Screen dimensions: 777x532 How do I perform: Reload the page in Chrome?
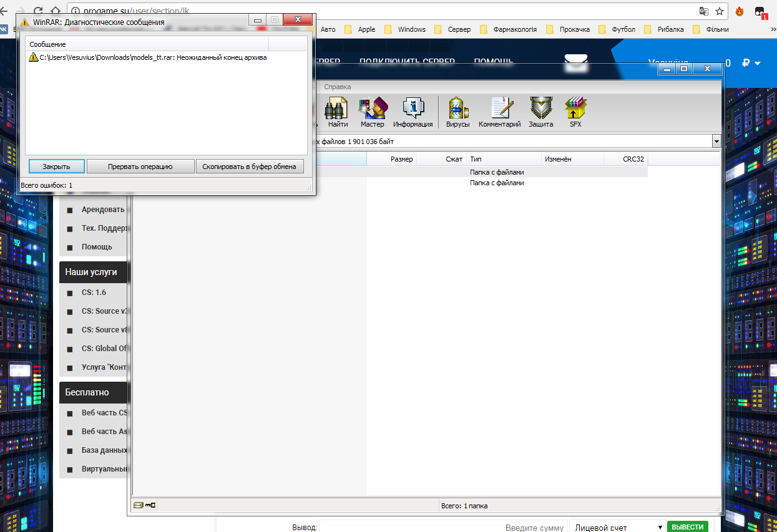pyautogui.click(x=38, y=11)
